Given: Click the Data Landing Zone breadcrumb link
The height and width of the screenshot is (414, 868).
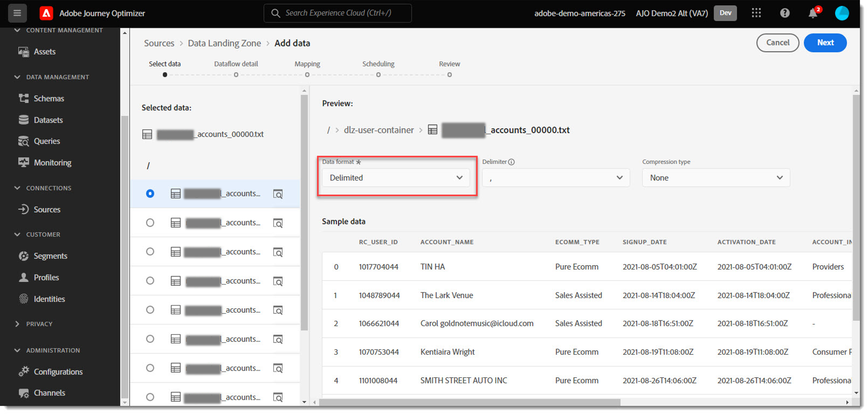Looking at the screenshot, I should (224, 43).
